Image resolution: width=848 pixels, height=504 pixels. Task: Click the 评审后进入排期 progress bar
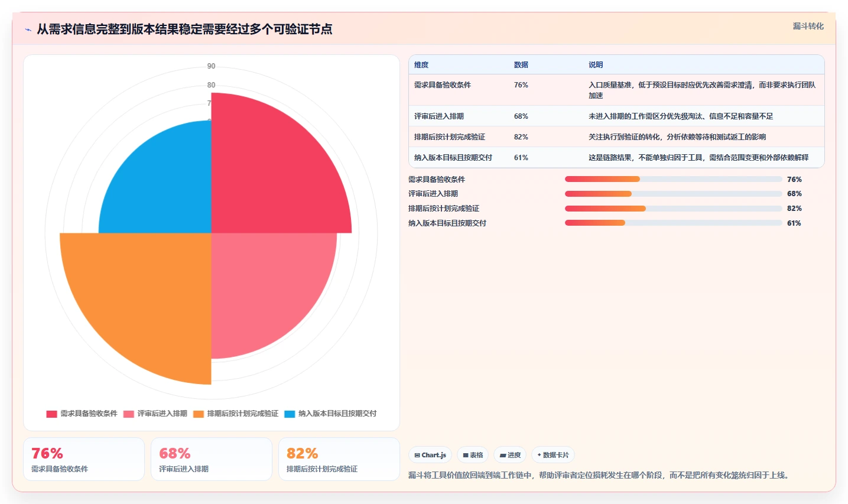point(674,194)
